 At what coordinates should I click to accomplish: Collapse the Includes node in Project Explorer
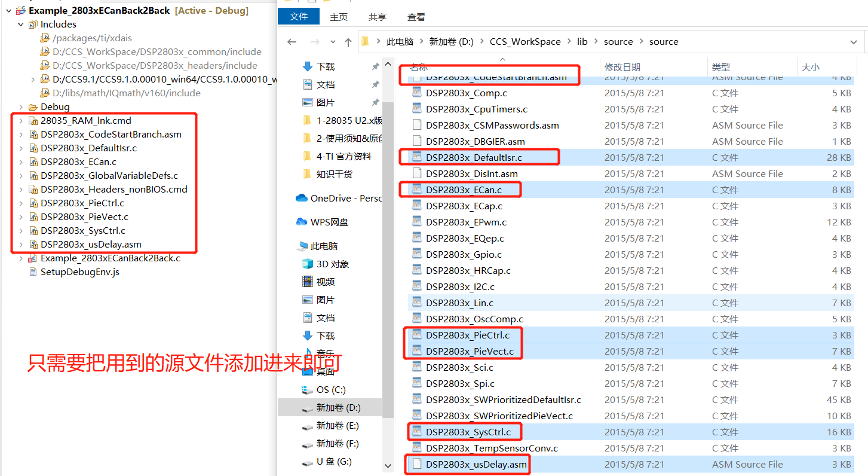(x=20, y=24)
